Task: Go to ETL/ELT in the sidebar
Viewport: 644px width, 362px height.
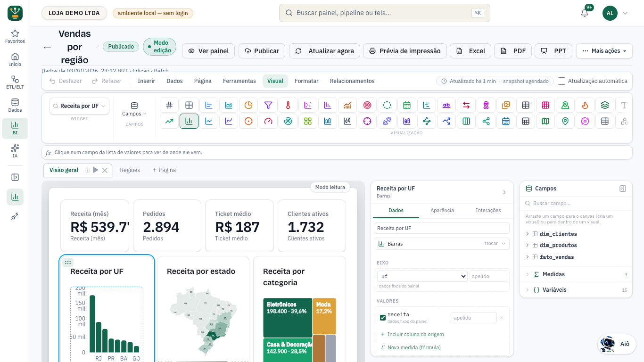Action: click(x=15, y=82)
